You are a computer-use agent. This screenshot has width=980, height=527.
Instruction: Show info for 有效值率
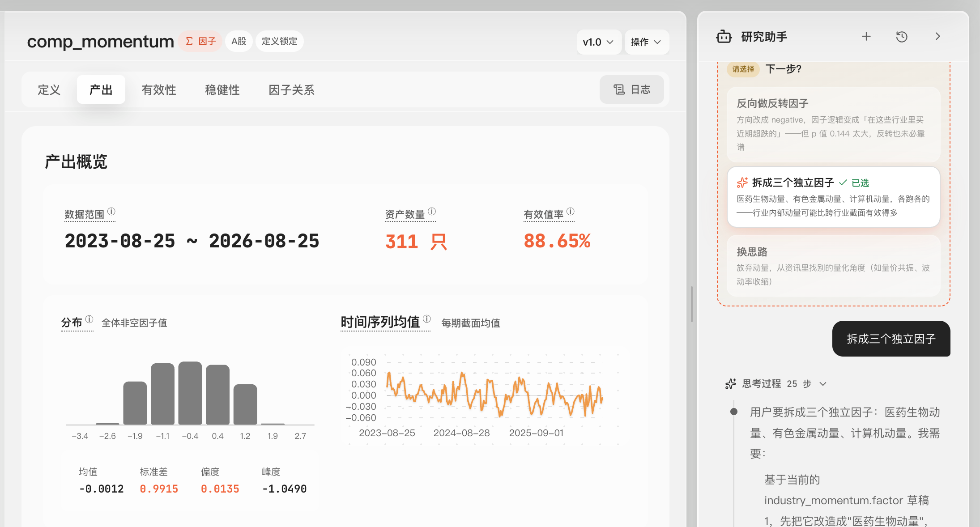click(571, 211)
